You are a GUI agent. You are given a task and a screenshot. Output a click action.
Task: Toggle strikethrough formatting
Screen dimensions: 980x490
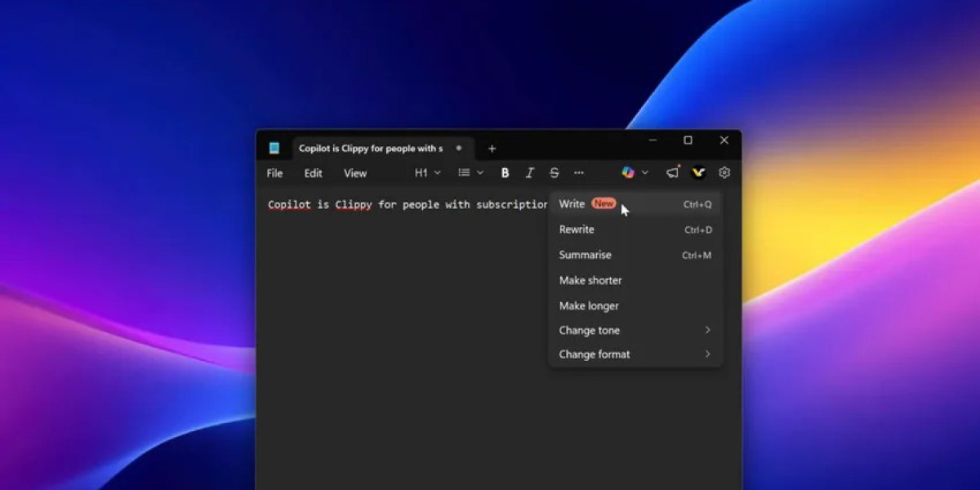(555, 173)
